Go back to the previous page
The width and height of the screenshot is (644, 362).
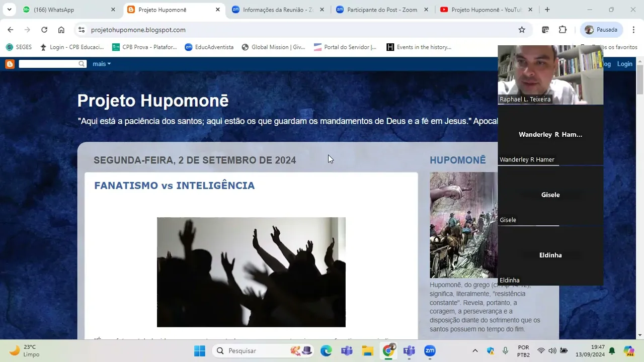click(11, 30)
